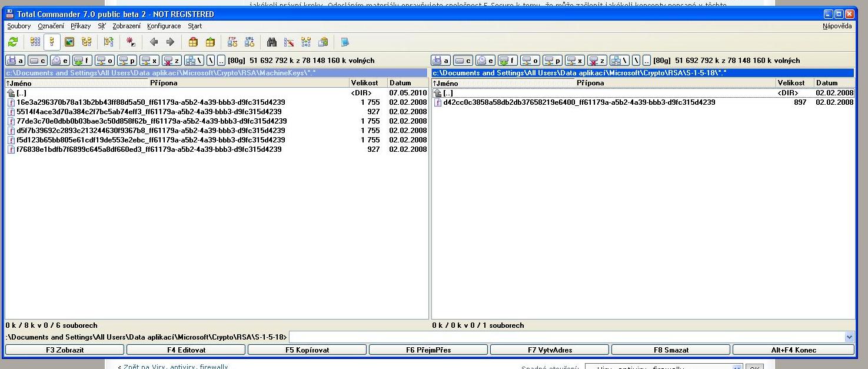Sort left panel by Jméno column header
Viewport: 868px width, 369px height.
tap(77, 83)
